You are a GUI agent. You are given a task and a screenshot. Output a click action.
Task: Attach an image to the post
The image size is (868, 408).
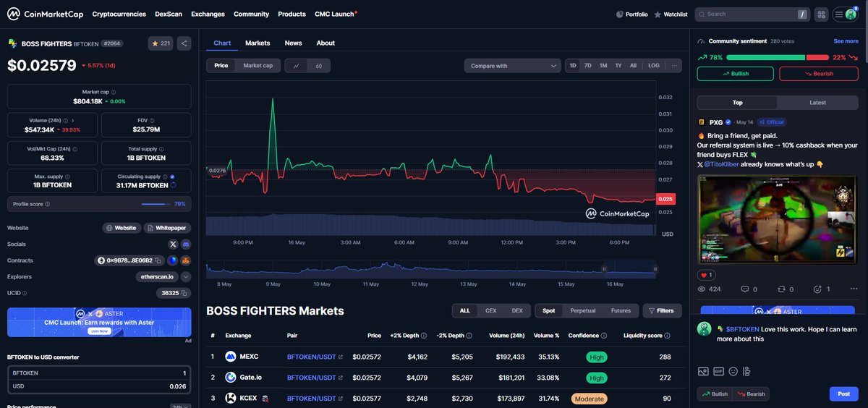point(703,371)
